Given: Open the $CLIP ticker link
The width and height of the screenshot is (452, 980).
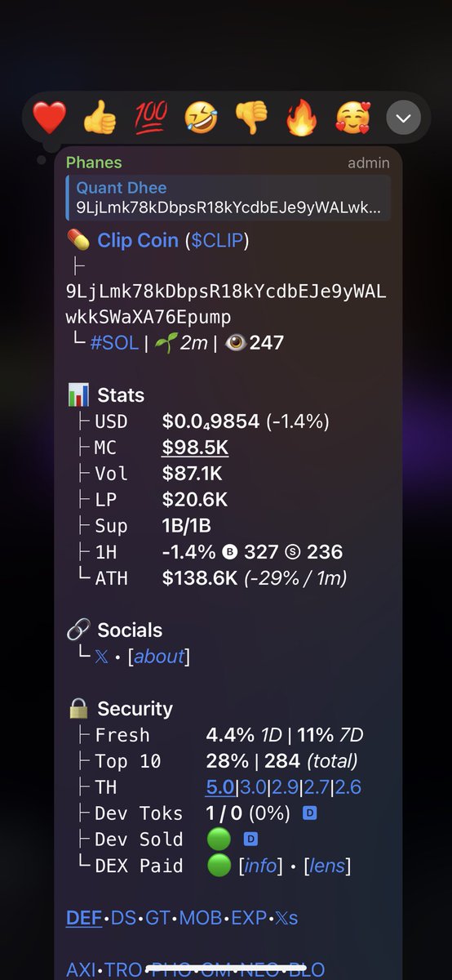Looking at the screenshot, I should click(x=217, y=241).
